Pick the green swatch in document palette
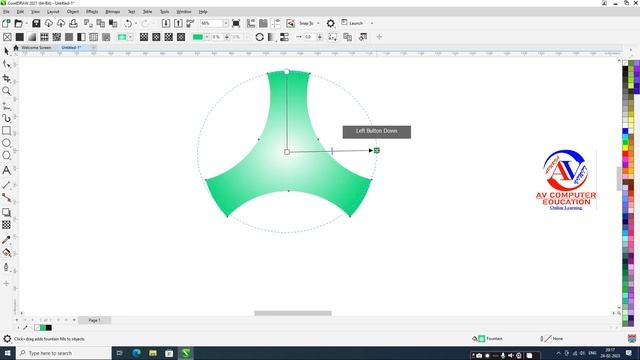 43,328
